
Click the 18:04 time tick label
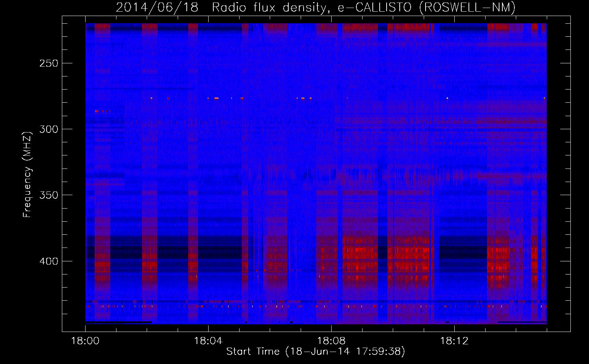pos(208,341)
